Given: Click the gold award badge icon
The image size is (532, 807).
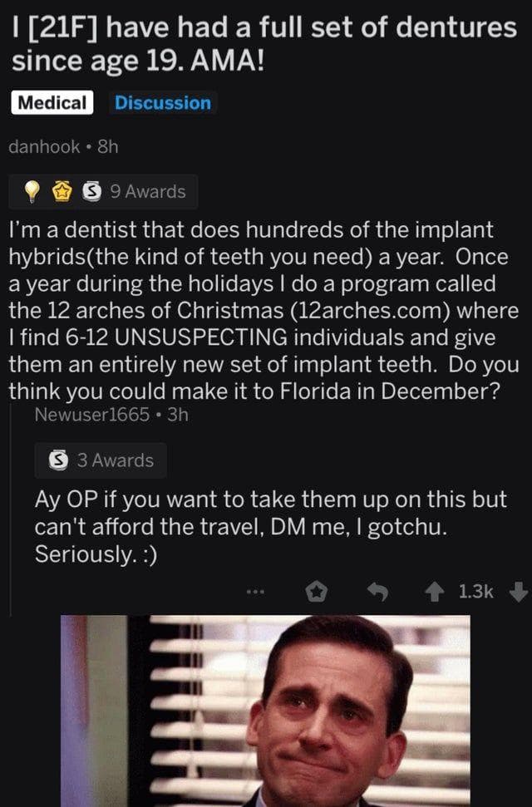Looking at the screenshot, I should coord(61,192).
